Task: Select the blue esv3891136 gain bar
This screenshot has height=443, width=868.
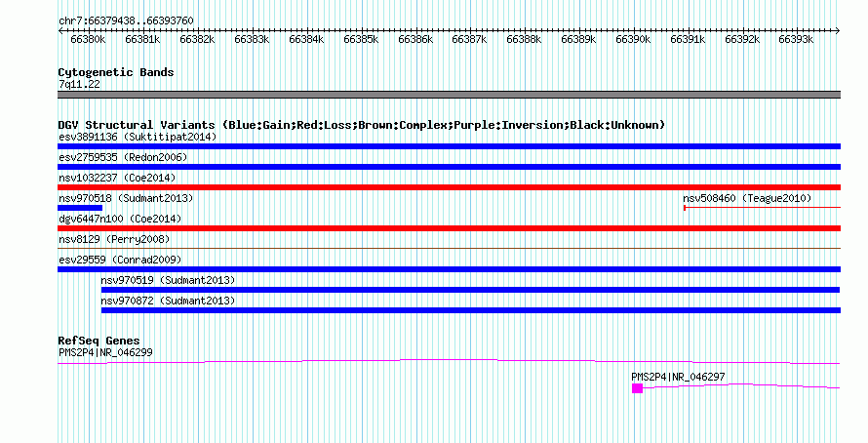Action: point(449,146)
